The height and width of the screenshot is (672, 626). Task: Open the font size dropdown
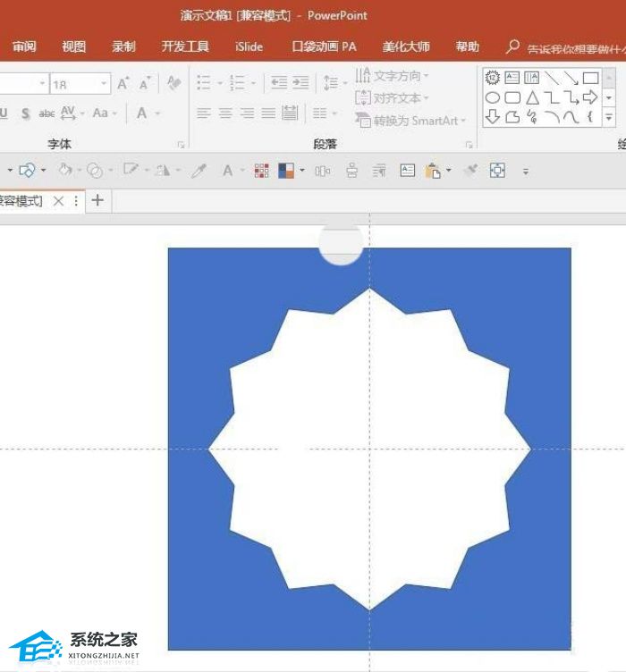click(x=104, y=83)
